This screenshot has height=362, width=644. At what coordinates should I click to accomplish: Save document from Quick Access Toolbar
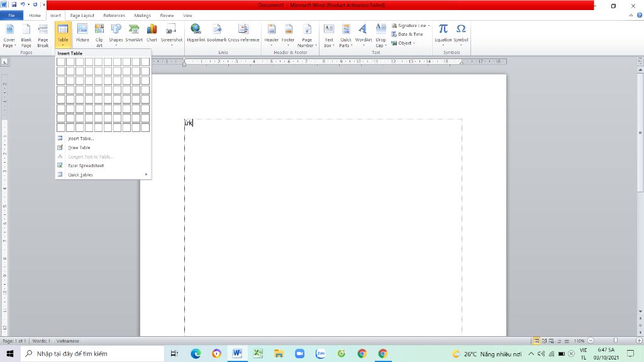[x=14, y=4]
